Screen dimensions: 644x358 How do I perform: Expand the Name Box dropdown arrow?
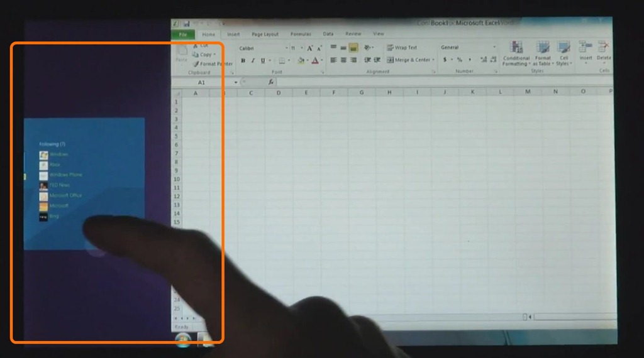coord(236,82)
